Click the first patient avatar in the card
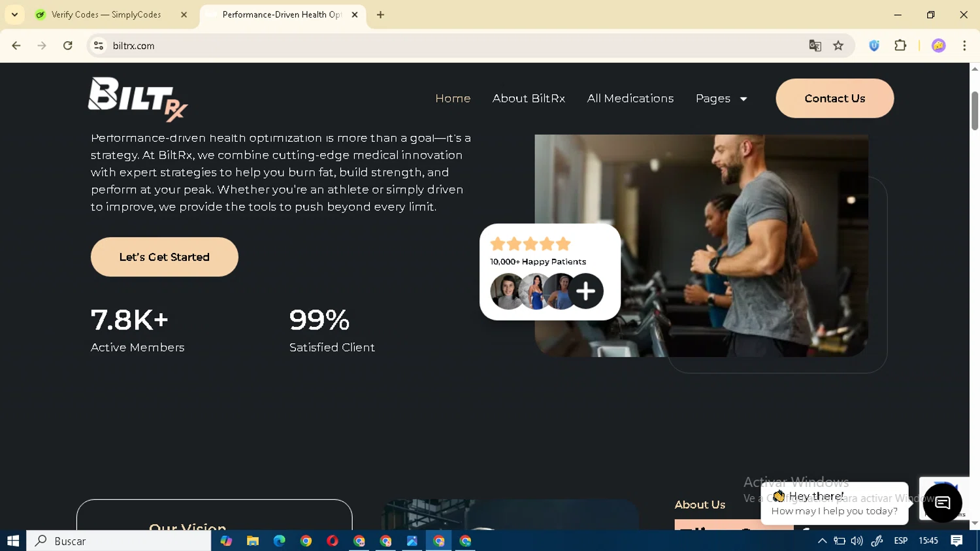This screenshot has width=980, height=551. [x=506, y=291]
